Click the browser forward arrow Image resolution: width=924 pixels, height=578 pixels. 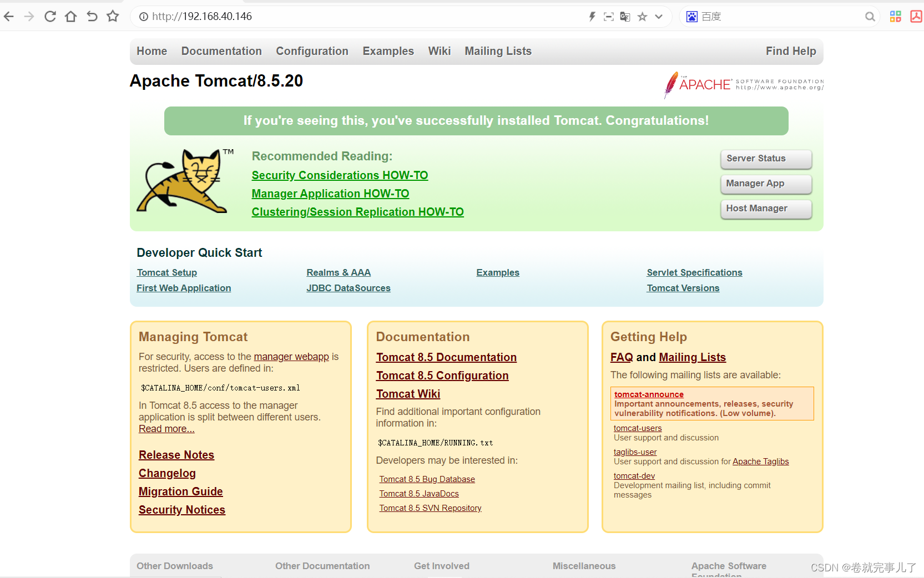point(29,17)
